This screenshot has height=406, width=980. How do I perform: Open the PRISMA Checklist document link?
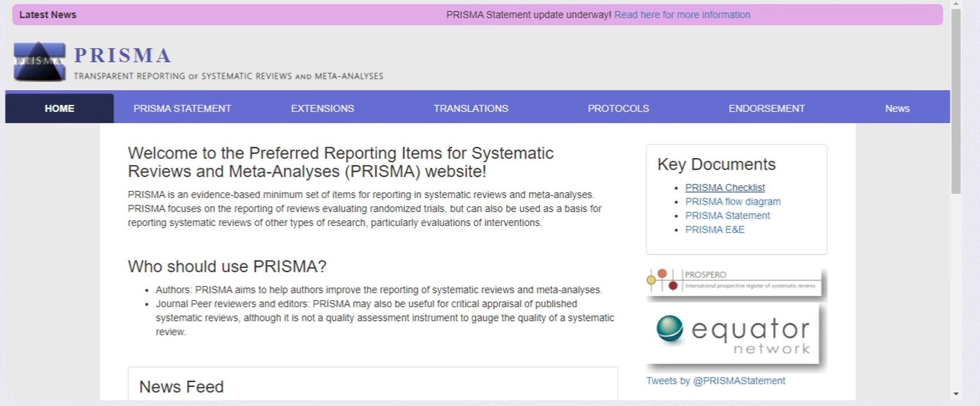point(724,187)
